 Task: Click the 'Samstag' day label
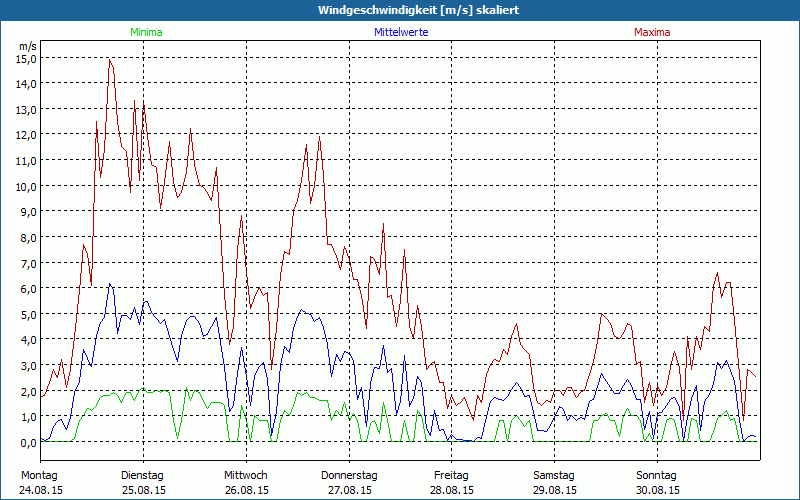554,476
